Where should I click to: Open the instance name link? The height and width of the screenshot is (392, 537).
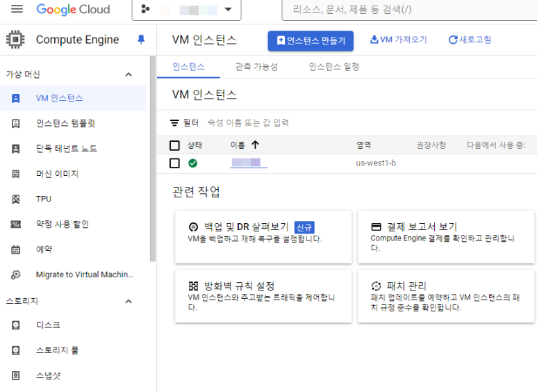click(249, 163)
